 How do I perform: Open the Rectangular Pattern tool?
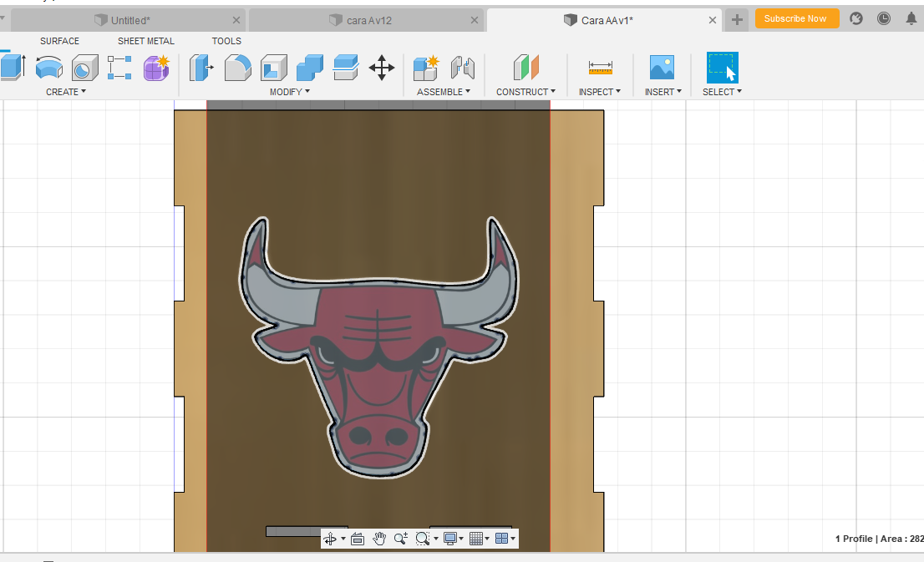tap(119, 68)
